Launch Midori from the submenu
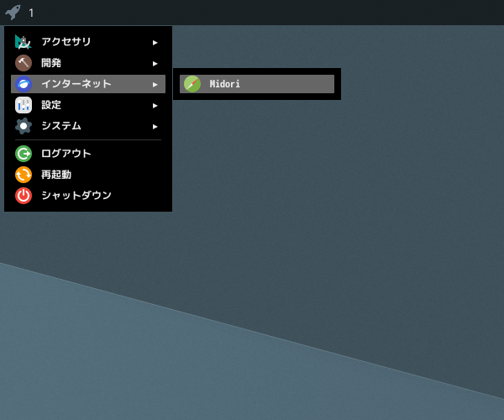The image size is (504, 420). 257,84
